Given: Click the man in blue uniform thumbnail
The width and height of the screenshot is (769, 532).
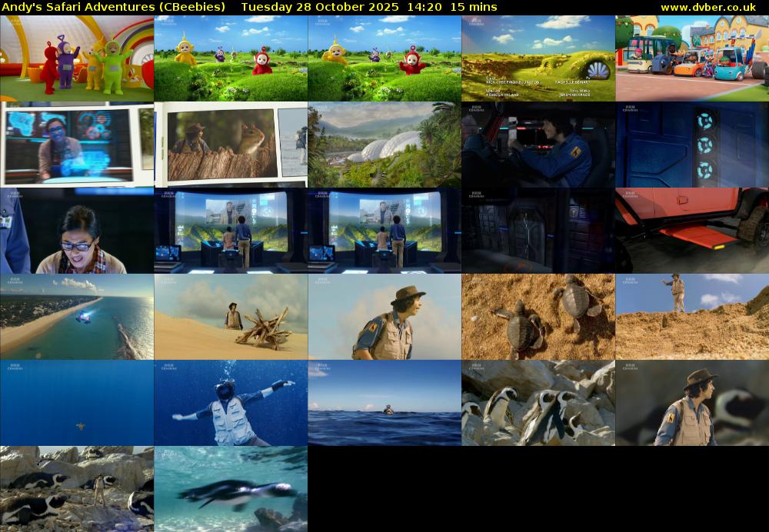Looking at the screenshot, I should click(538, 145).
